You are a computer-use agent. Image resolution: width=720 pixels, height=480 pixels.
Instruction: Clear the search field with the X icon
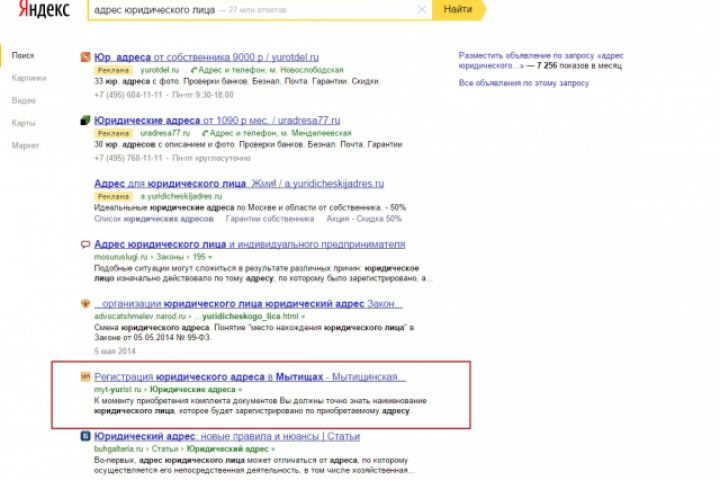tap(422, 10)
